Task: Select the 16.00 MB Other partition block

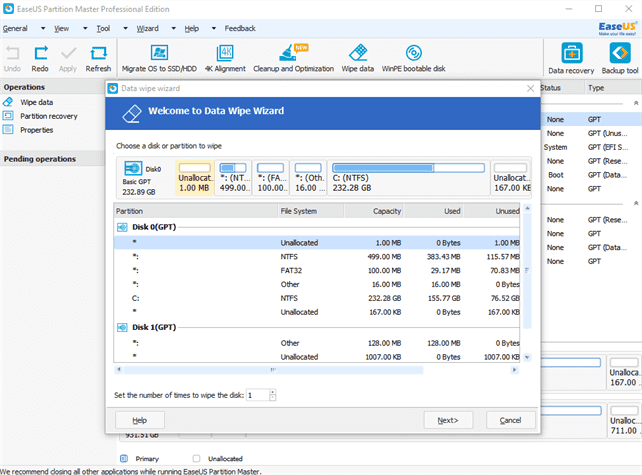Action: 308,178
